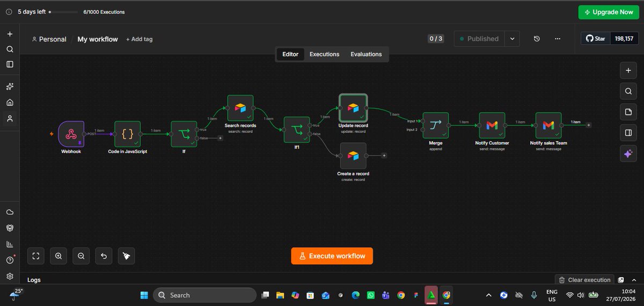The width and height of the screenshot is (644, 306).
Task: Select the first If node
Action: 184,134
